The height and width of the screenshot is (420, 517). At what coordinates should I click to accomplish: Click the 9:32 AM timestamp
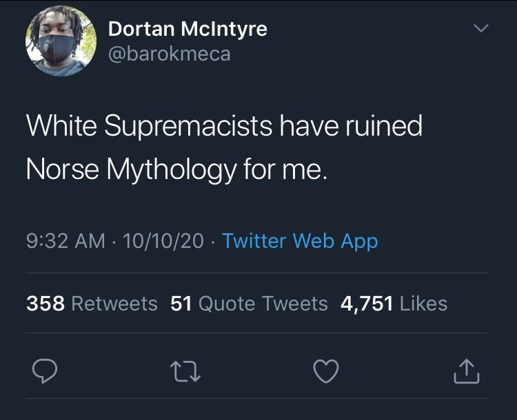(66, 241)
